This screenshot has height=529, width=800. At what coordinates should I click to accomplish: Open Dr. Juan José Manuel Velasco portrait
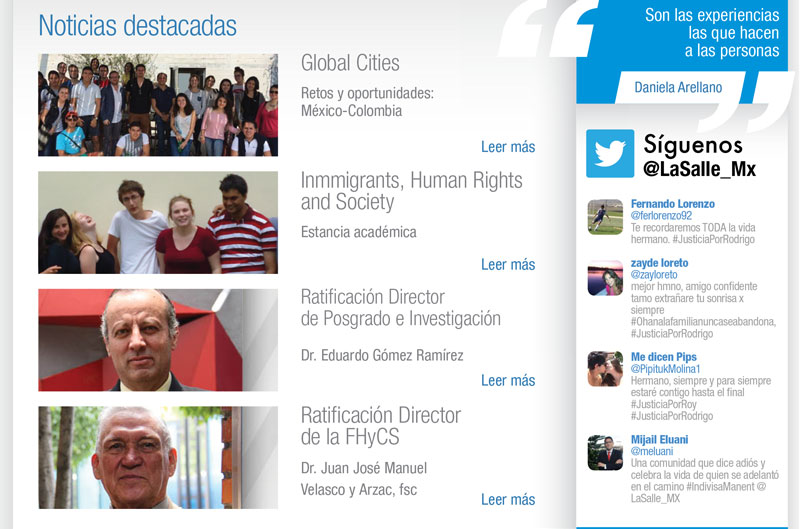click(x=158, y=458)
